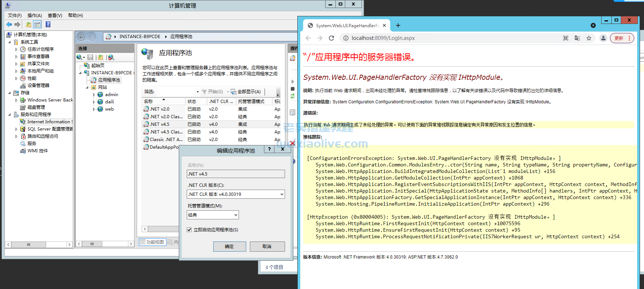The height and width of the screenshot is (289, 644).
Task: Click the translate page icon in the address bar
Action: (577, 38)
